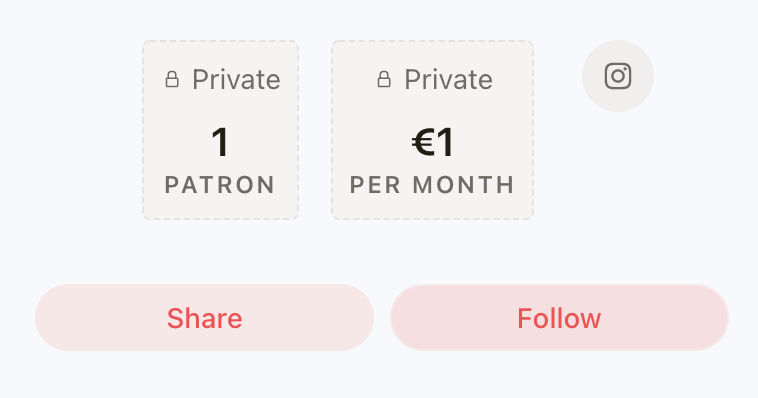
Task: Click the padlock beside the right Private text
Action: (x=384, y=79)
